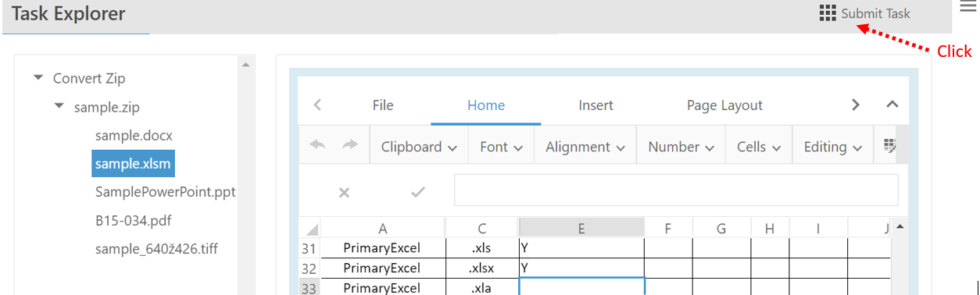Open the File ribbon tab

pos(383,105)
